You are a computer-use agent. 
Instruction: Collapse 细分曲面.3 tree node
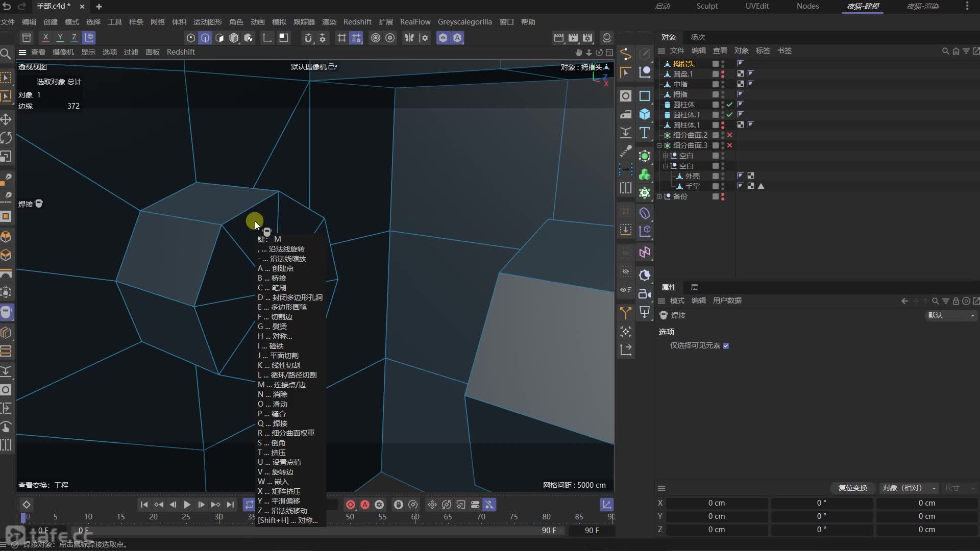(659, 145)
